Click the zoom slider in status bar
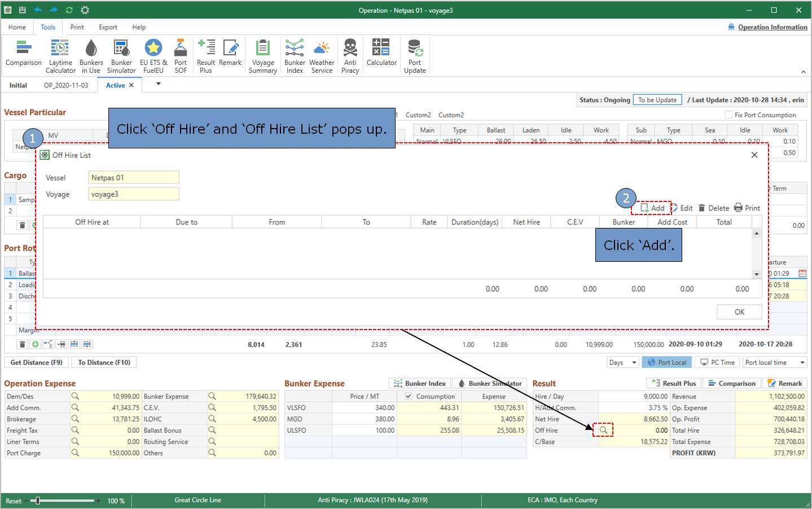The width and height of the screenshot is (812, 509). coord(38,501)
